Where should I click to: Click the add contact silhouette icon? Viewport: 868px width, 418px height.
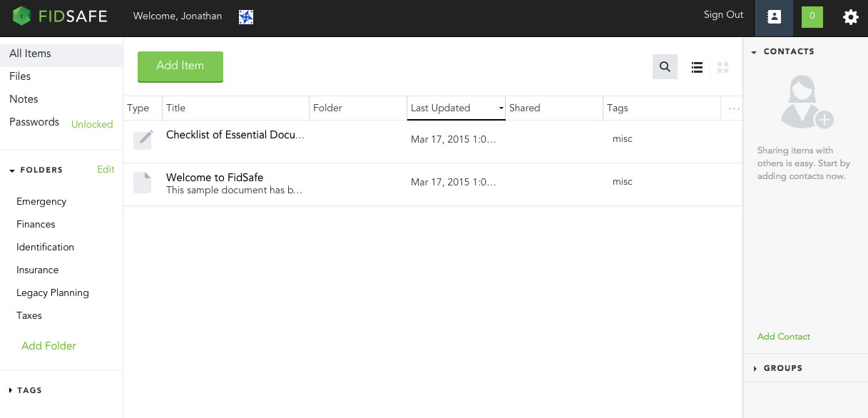coord(806,103)
